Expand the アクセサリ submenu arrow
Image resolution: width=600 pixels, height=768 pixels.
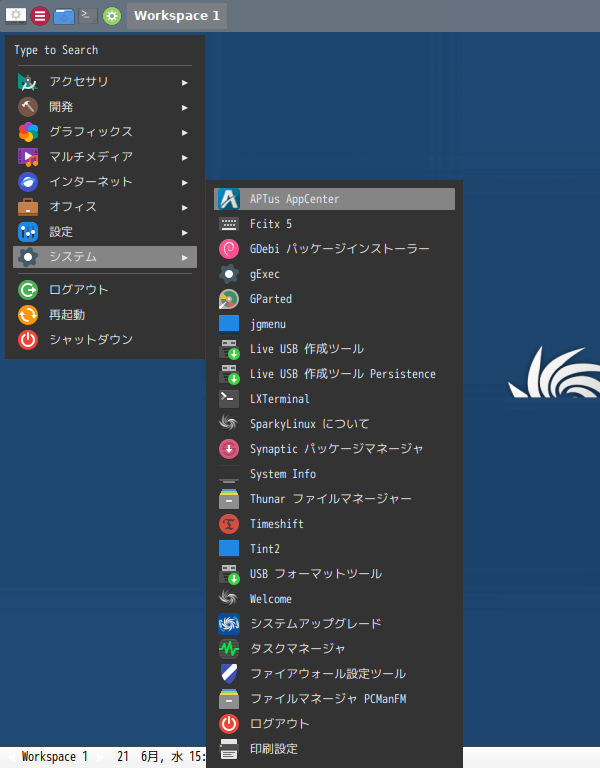pos(185,82)
